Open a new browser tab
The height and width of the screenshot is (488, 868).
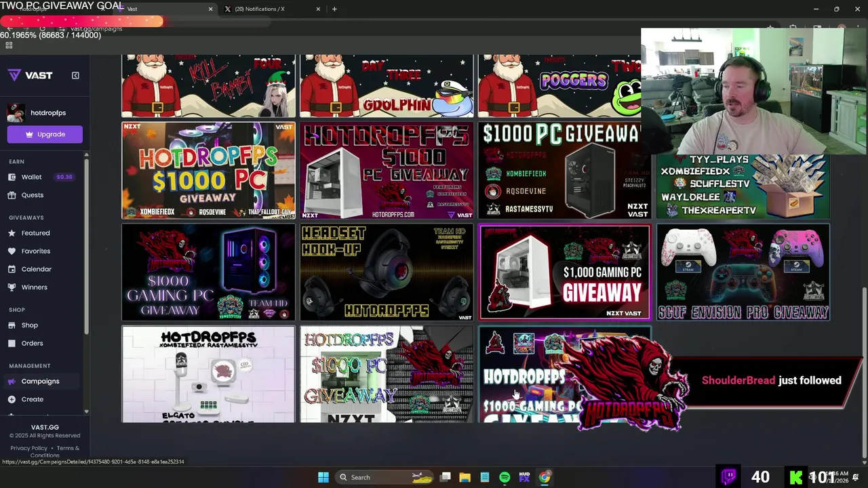(334, 9)
